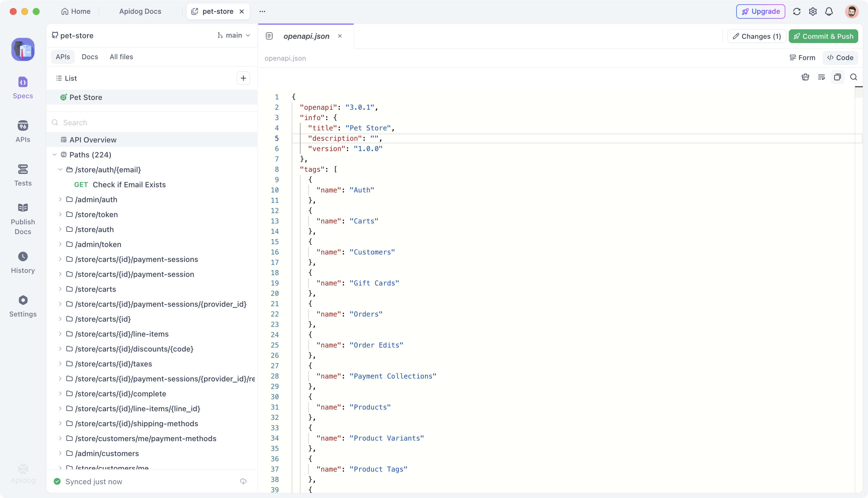Expand the /store/carts folder

click(61, 289)
